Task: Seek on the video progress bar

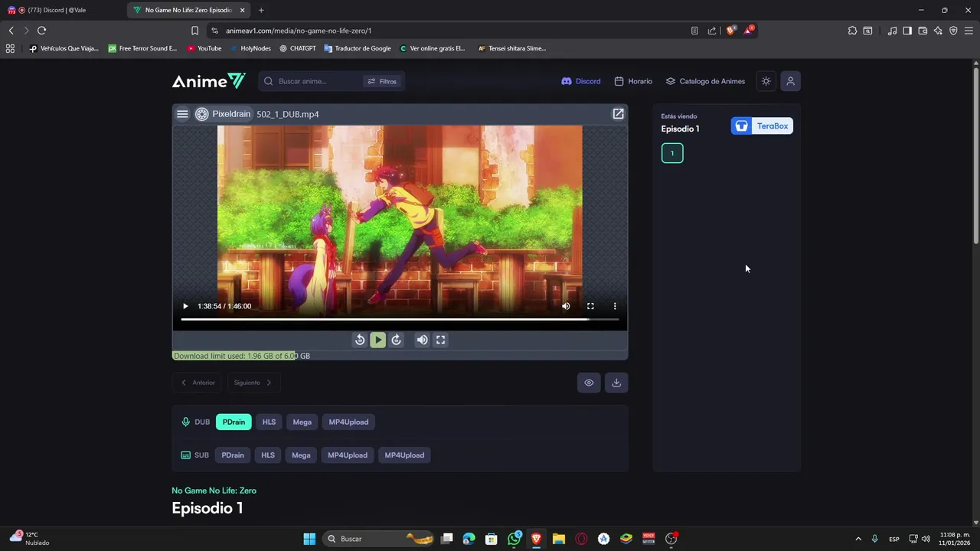Action: tap(400, 319)
